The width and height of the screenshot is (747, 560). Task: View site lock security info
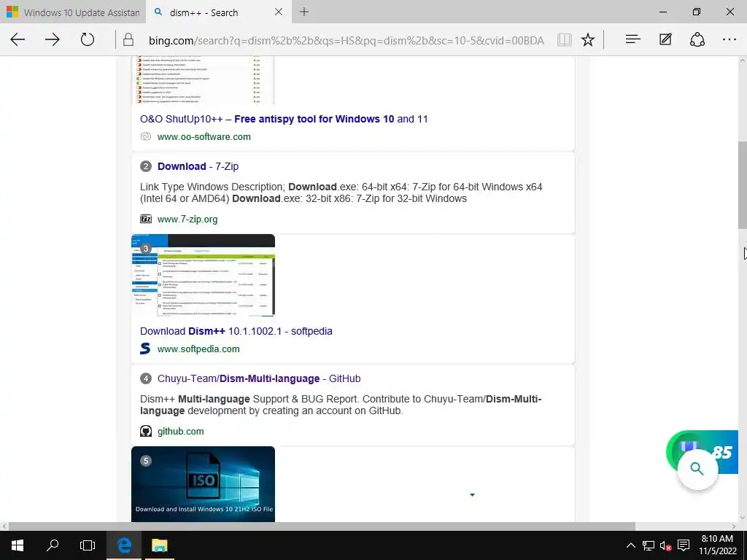coord(128,40)
